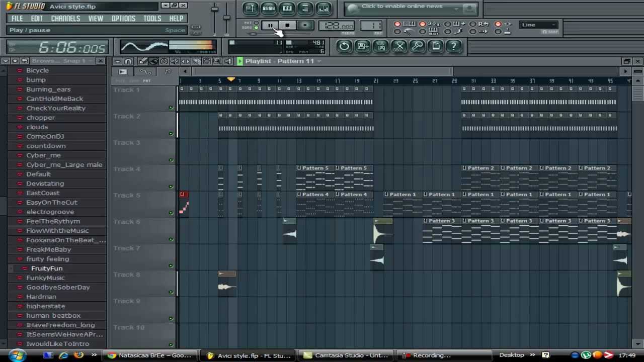Toggle the playlist snap magnet
Image resolution: width=644 pixels, height=362 pixels.
pos(128,61)
